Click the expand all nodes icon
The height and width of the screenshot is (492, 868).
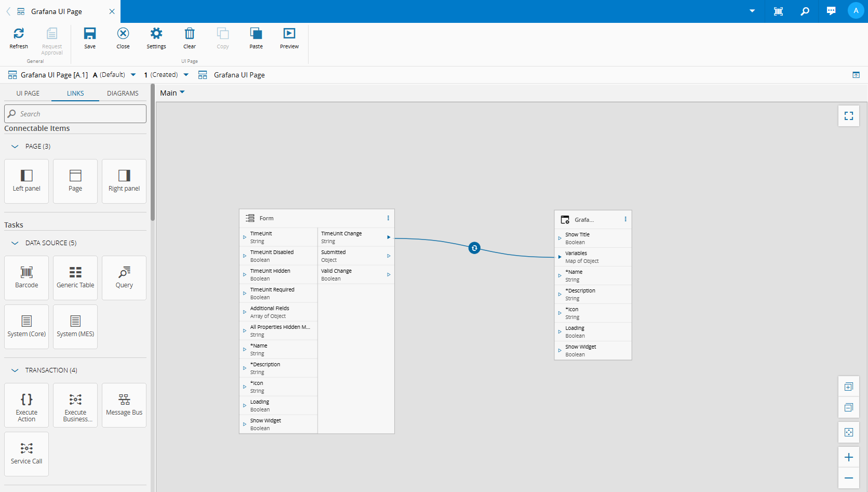(849, 387)
